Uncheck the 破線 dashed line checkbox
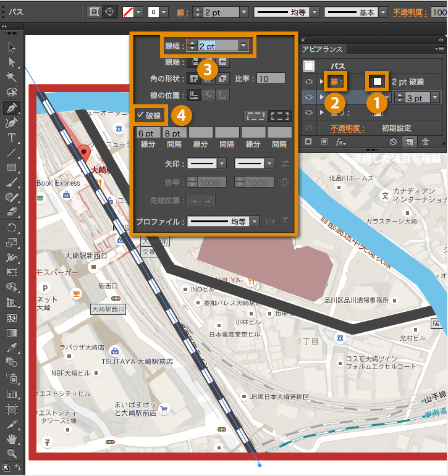This screenshot has height=476, width=448. [140, 115]
